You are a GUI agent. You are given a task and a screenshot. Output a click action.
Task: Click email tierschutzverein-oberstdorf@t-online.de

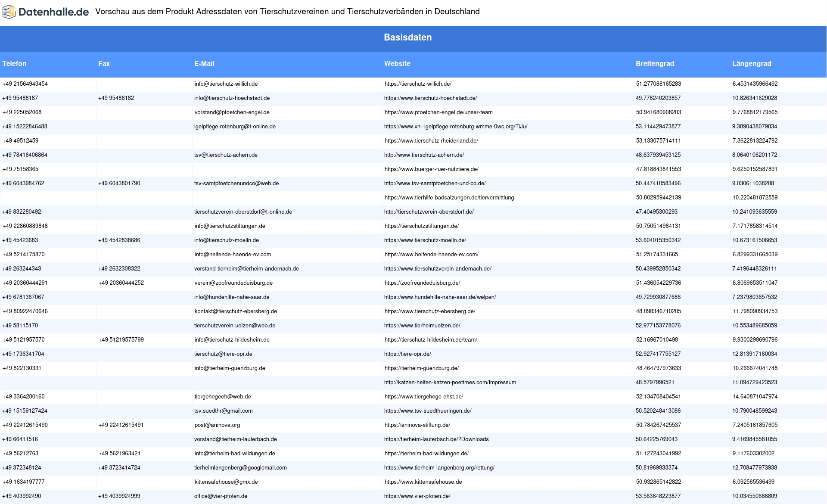tap(243, 212)
